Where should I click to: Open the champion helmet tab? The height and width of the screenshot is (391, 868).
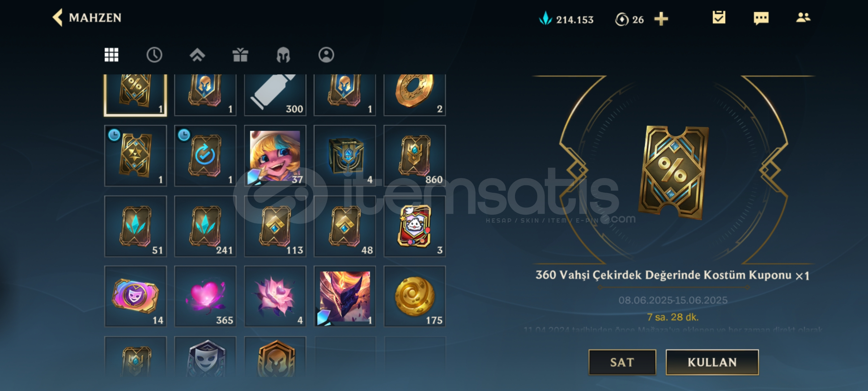[x=283, y=55]
